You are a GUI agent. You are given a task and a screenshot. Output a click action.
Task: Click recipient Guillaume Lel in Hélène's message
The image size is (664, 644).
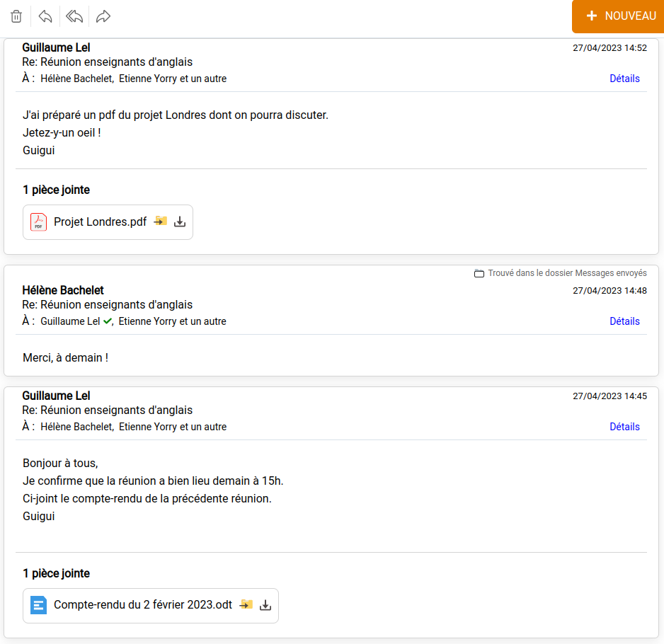(70, 321)
